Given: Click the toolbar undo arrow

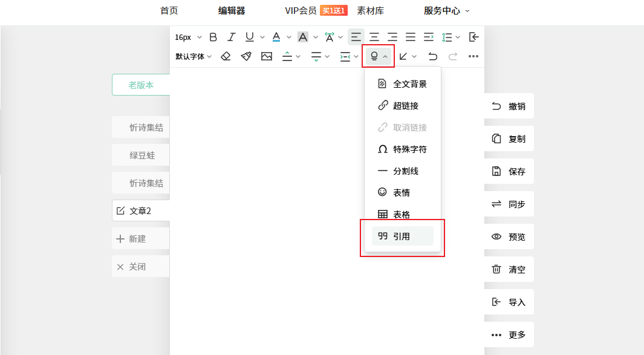Looking at the screenshot, I should tap(432, 56).
